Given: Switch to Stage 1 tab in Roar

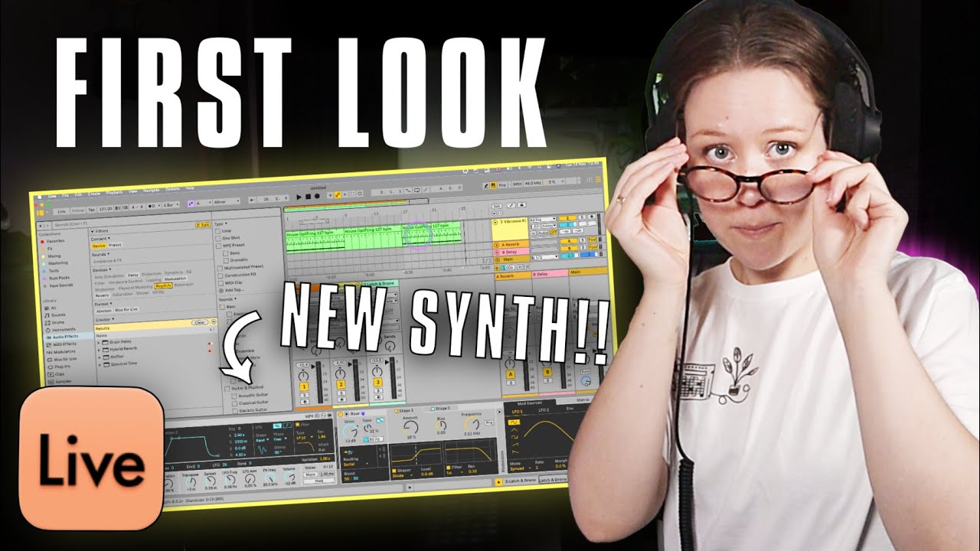Looking at the screenshot, I should (x=404, y=410).
